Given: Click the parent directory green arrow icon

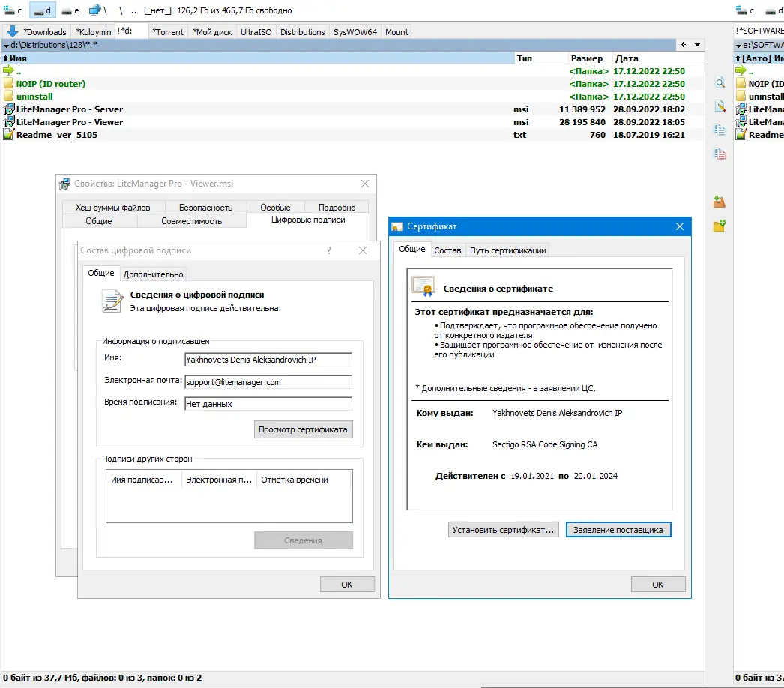Looking at the screenshot, I should (8, 71).
